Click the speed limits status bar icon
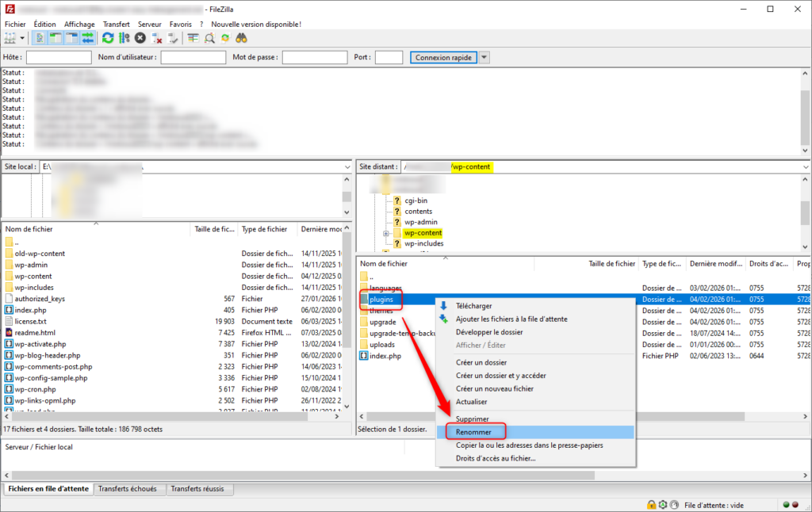 674,505
